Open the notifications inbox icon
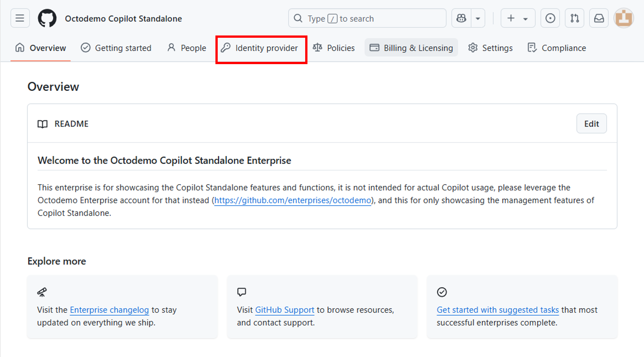Viewport: 644px width, 357px height. click(599, 18)
